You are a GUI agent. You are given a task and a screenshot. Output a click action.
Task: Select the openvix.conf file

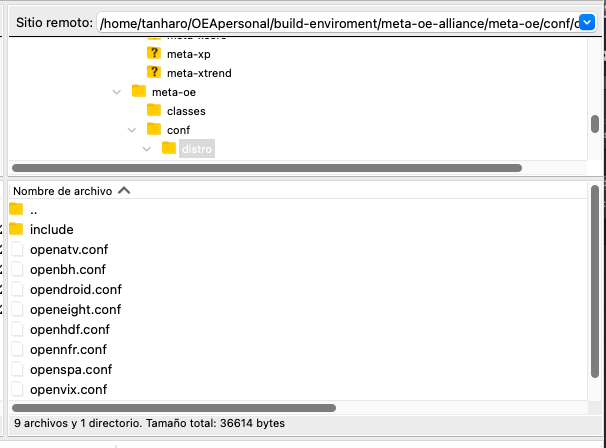(68, 389)
